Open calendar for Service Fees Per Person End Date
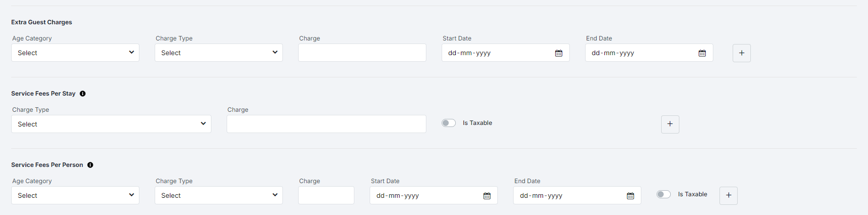The image size is (868, 215). (x=630, y=196)
